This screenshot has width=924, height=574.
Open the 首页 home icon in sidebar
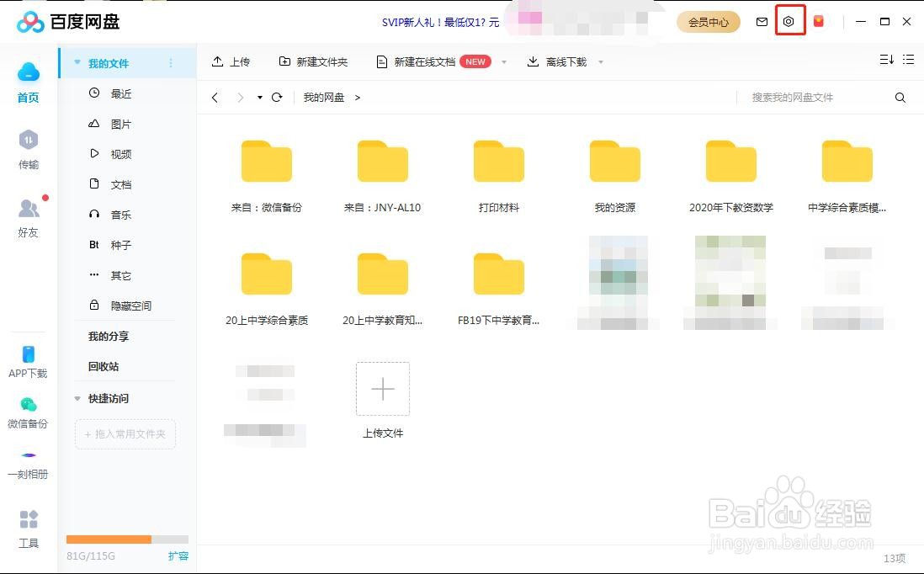[x=28, y=82]
